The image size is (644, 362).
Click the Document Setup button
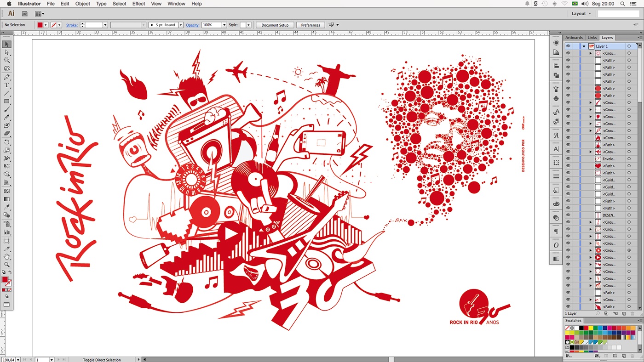point(275,25)
